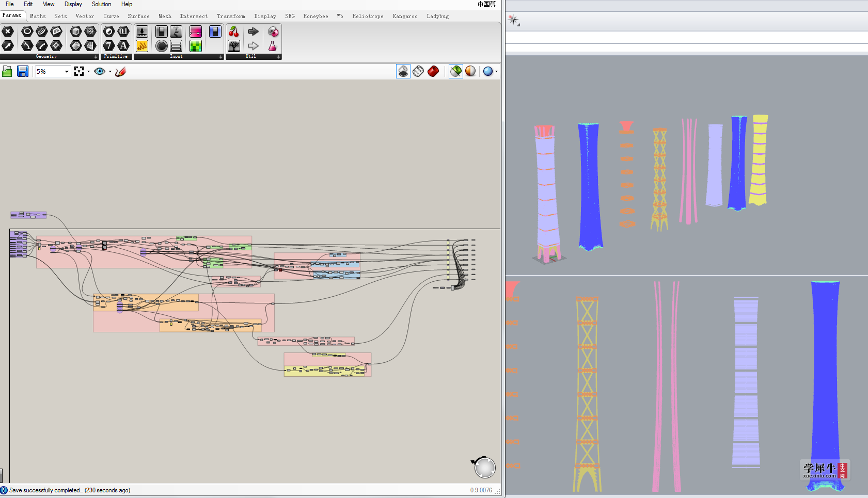This screenshot has width=868, height=498.
Task: Select the pink Gradient input icon
Action: [196, 31]
